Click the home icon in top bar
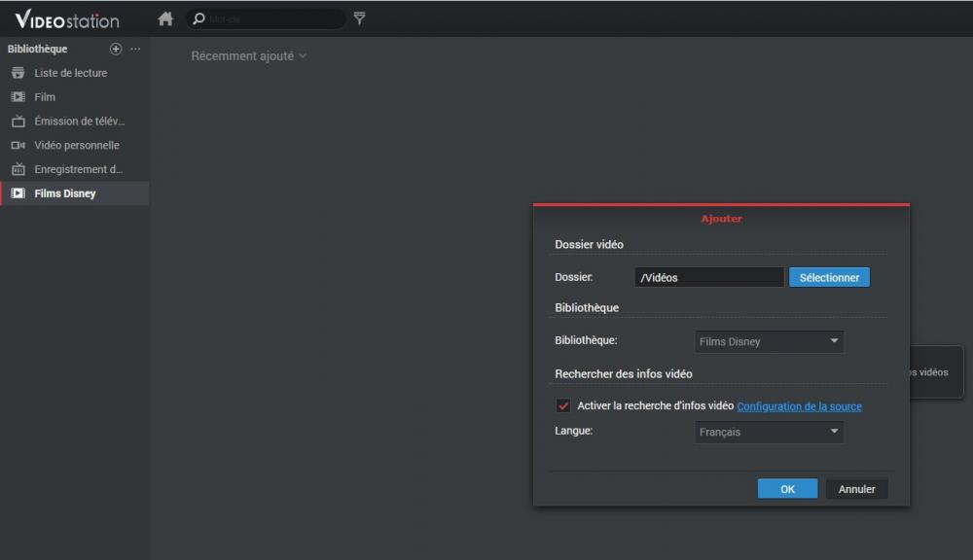973x560 pixels. tap(165, 18)
